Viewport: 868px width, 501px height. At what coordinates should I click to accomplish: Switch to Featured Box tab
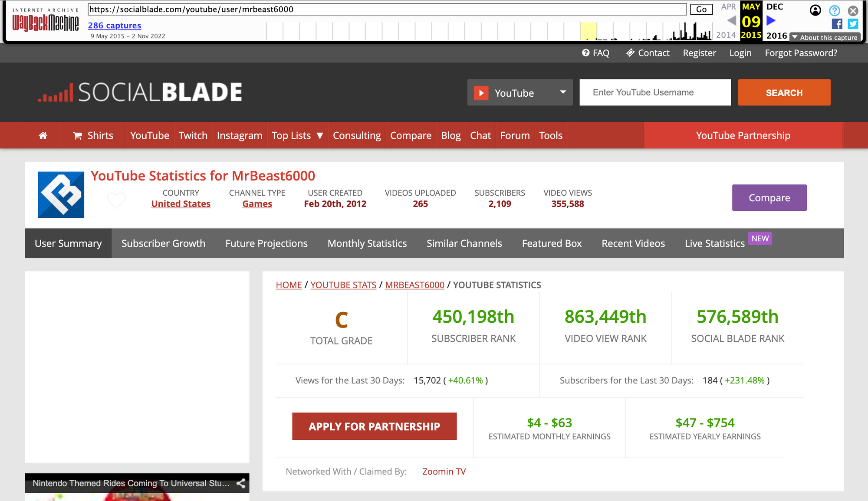[x=552, y=243]
